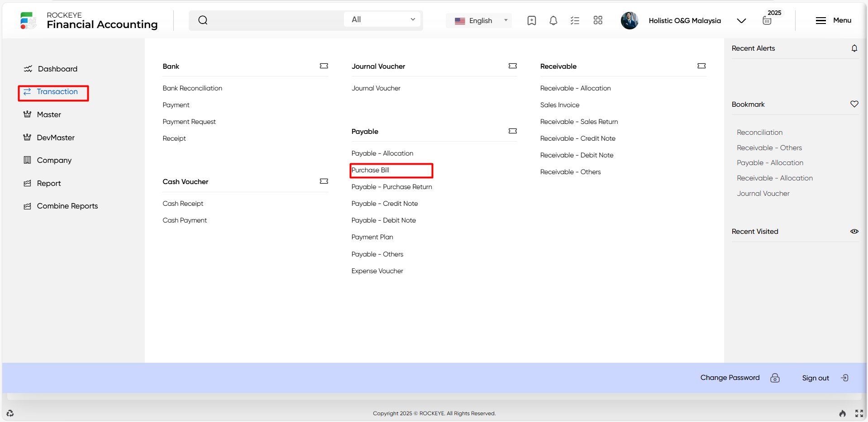Open Receivable - Credit Note
The image size is (868, 422).
(578, 138)
